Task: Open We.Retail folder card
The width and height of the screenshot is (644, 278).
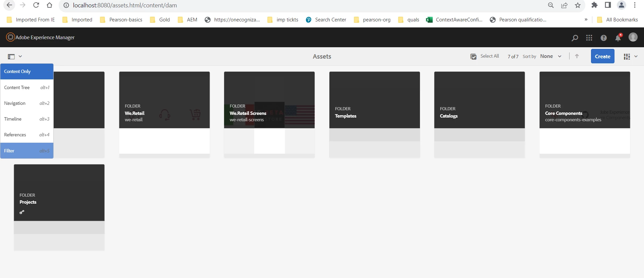Action: (164, 114)
